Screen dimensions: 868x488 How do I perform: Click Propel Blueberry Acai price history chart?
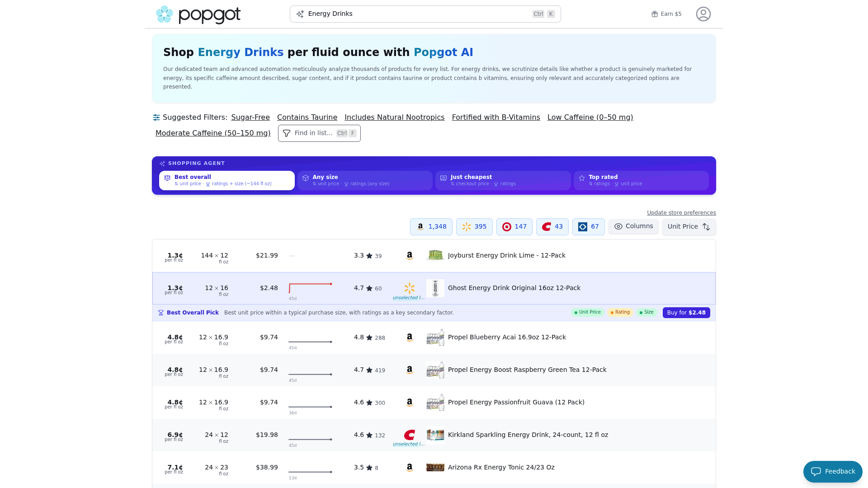311,342
